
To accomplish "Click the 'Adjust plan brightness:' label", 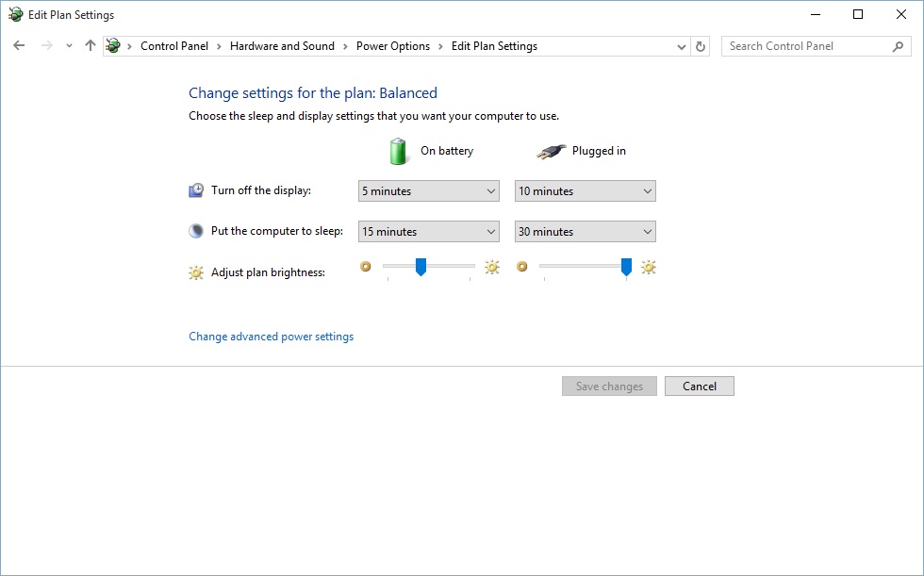I will (x=268, y=272).
